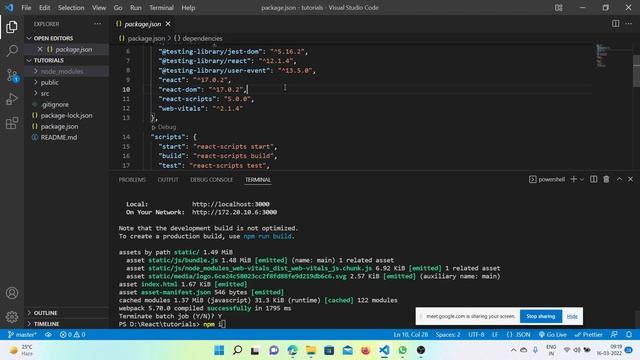Click the master branch in status bar
640x360 pixels.
pos(22,334)
